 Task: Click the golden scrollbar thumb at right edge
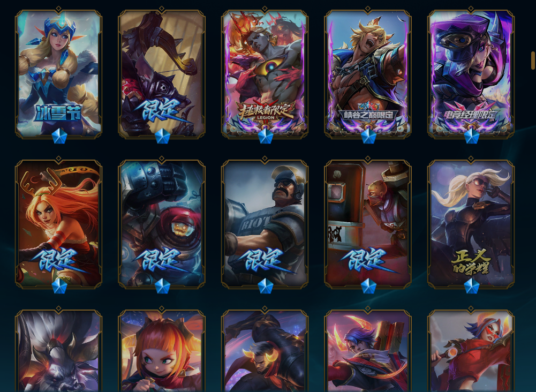533,61
